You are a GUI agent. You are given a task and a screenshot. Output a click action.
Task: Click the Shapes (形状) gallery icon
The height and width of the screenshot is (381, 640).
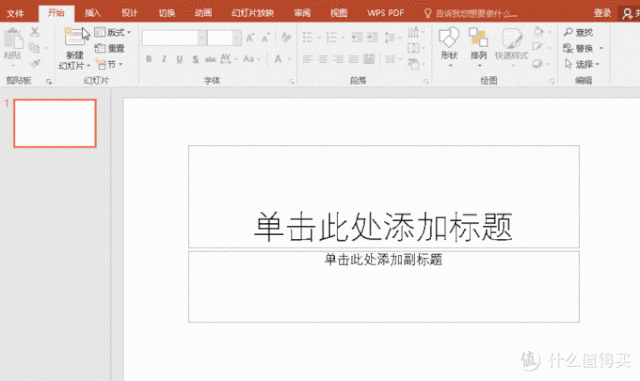pyautogui.click(x=449, y=38)
